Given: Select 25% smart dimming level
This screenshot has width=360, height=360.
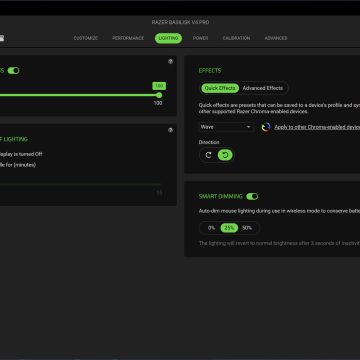Looking at the screenshot, I should click(x=229, y=228).
